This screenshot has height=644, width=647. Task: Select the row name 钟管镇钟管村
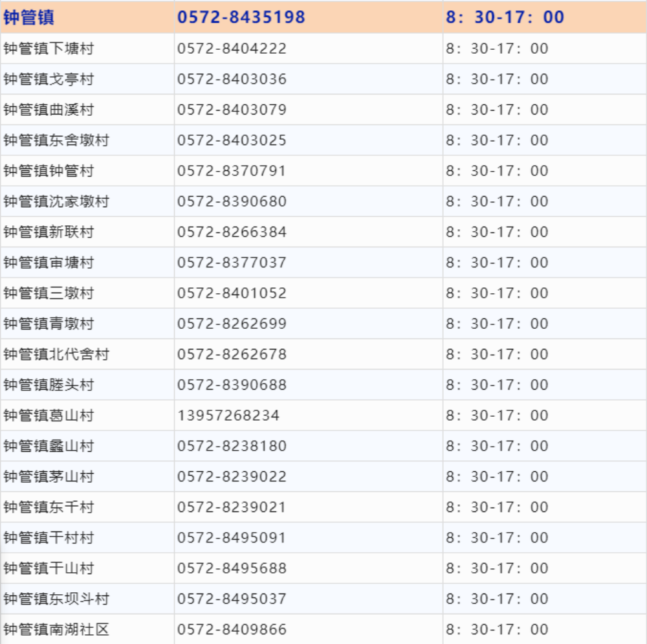(x=49, y=171)
